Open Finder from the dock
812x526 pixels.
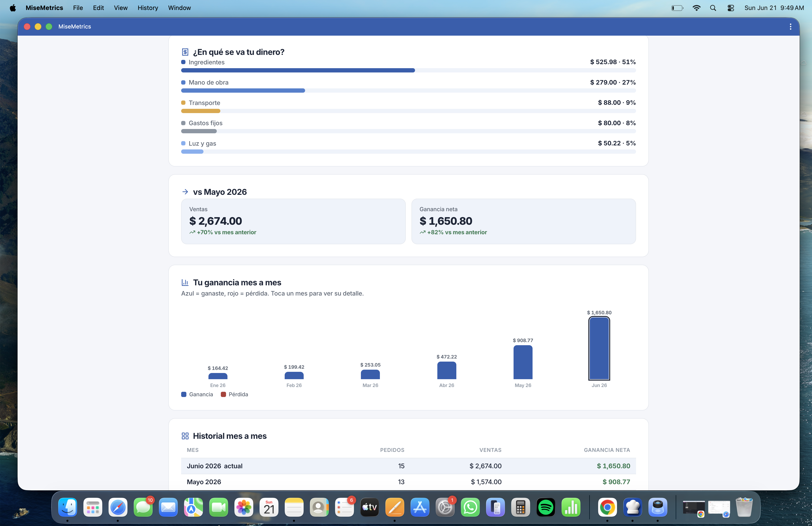(x=68, y=507)
